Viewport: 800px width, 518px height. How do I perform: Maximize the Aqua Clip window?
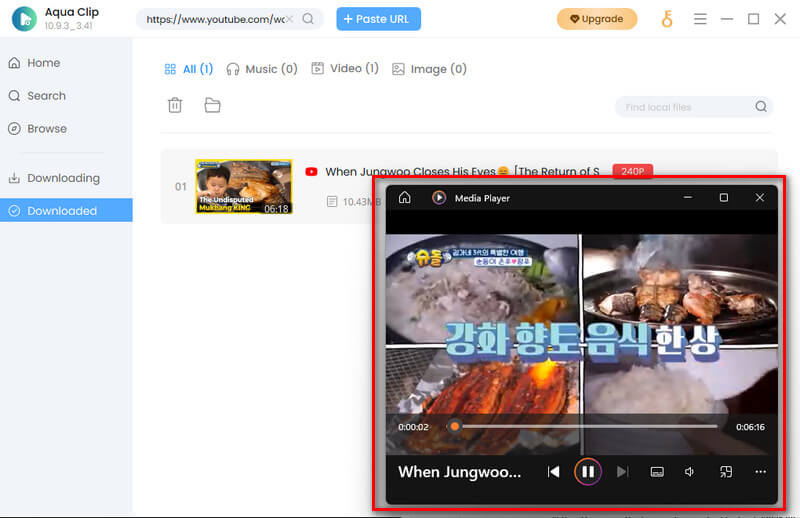pos(753,19)
